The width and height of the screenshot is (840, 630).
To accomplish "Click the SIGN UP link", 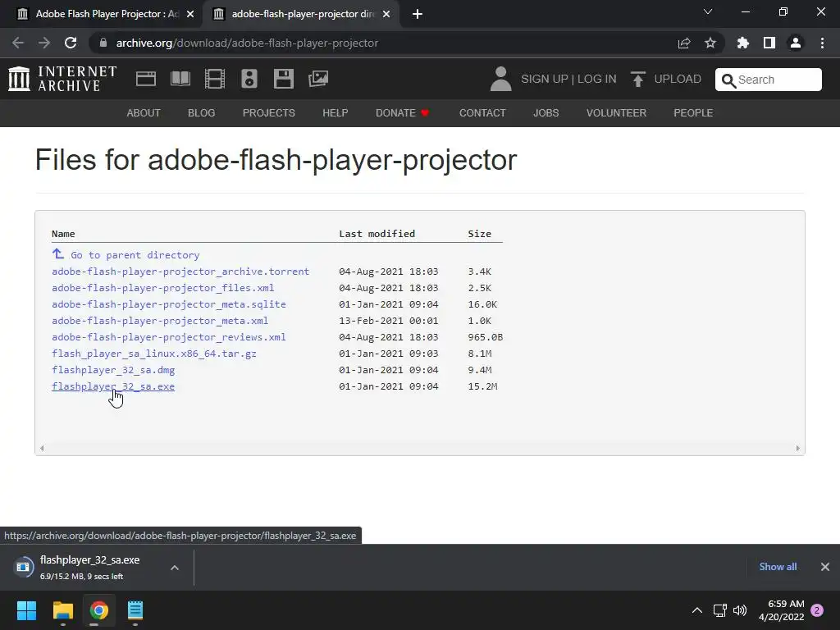I will 545,79.
